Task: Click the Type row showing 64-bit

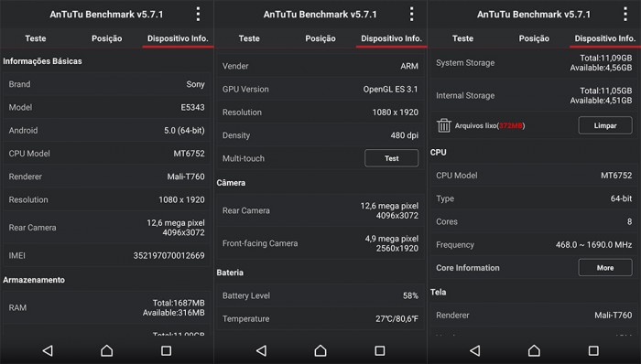Action: (x=534, y=198)
